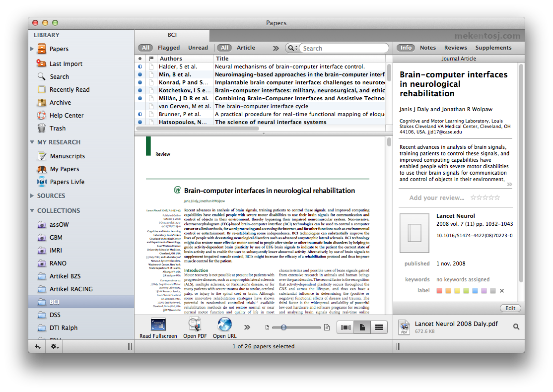Click the Read Fullscreen icon
Viewport: 553px width, 392px height.
click(158, 325)
